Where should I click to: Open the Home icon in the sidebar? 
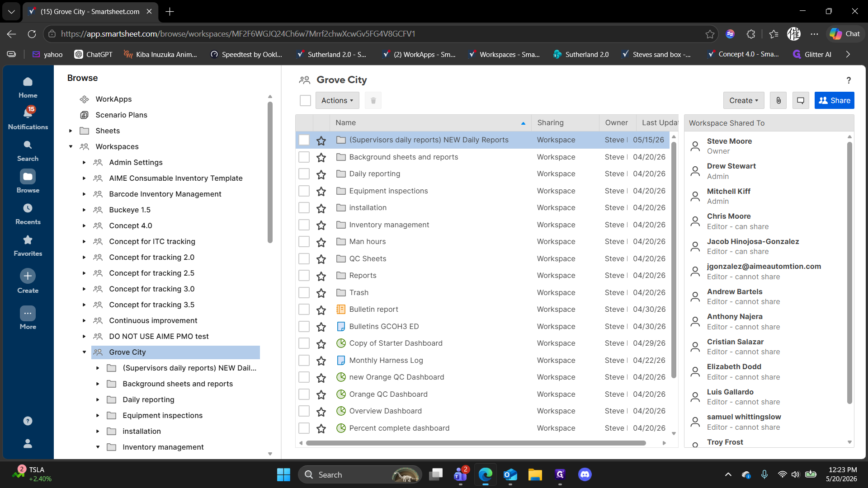(28, 82)
